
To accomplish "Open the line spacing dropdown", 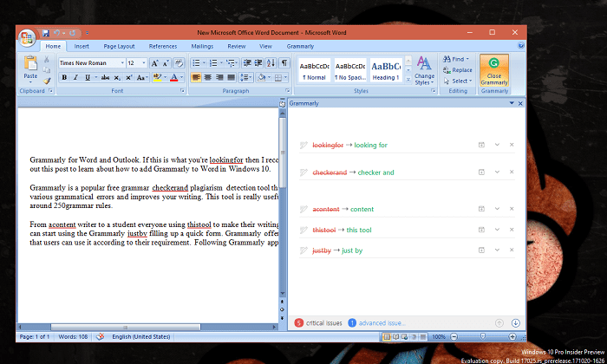I will tap(245, 77).
